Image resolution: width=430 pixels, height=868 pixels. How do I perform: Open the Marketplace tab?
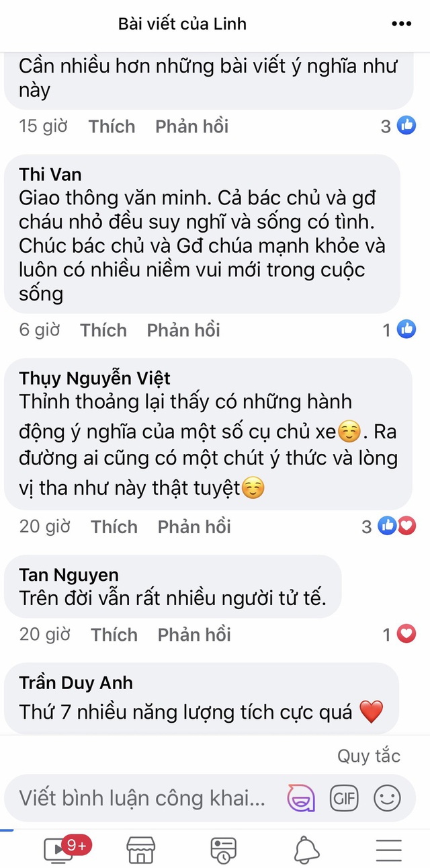[140, 850]
